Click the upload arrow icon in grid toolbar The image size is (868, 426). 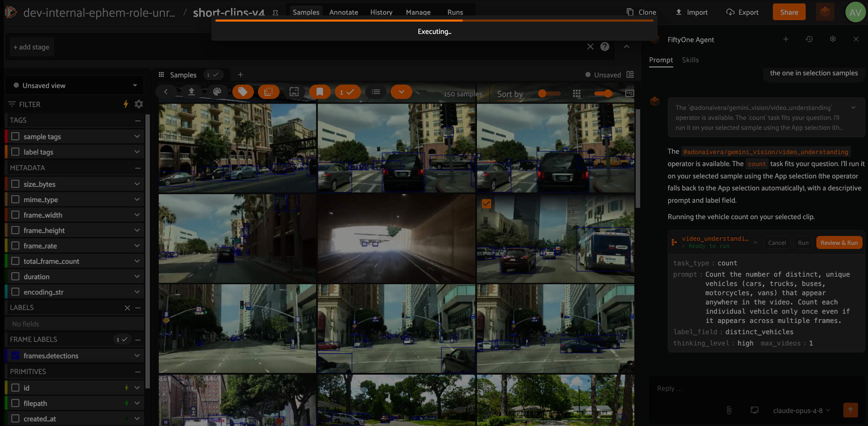(191, 92)
